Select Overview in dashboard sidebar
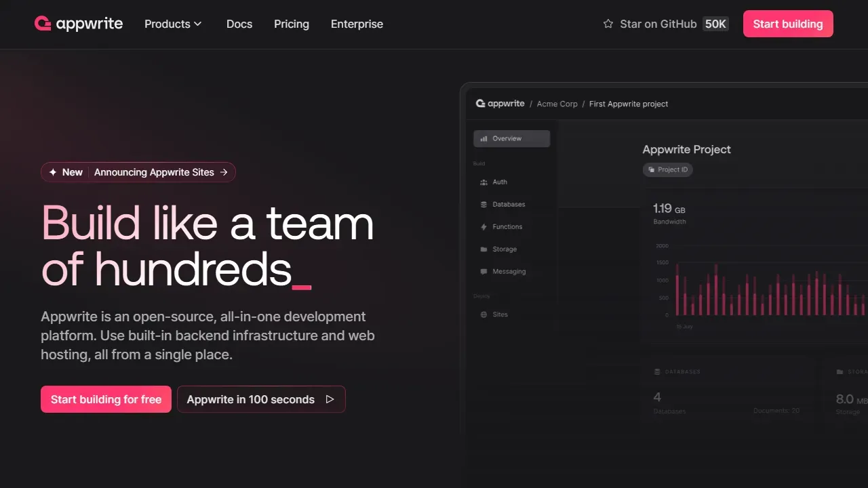This screenshot has width=868, height=488. pos(511,138)
